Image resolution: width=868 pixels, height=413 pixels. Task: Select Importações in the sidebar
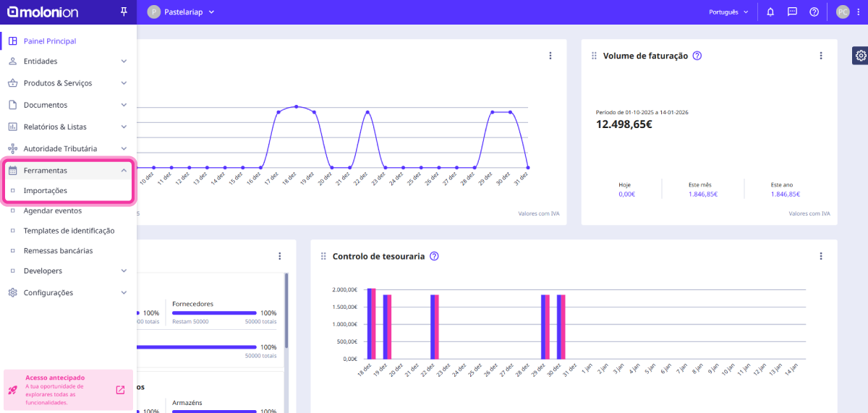coord(45,191)
